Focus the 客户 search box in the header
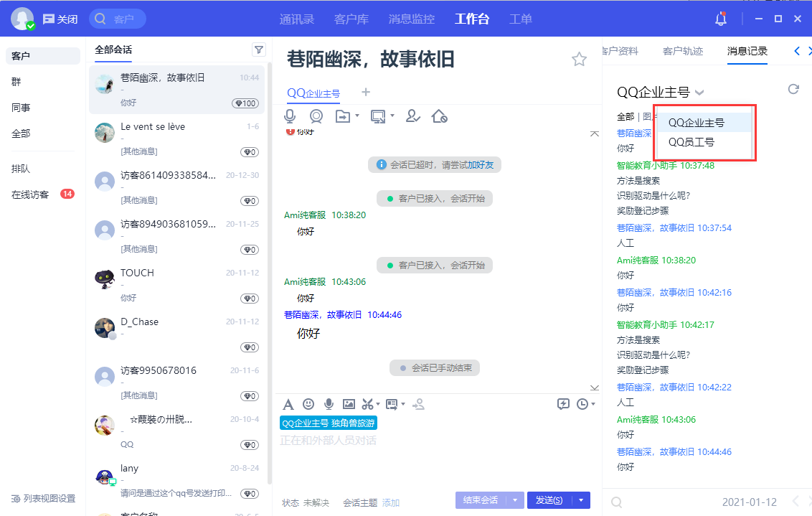Viewport: 812px width, 516px height. coord(118,19)
